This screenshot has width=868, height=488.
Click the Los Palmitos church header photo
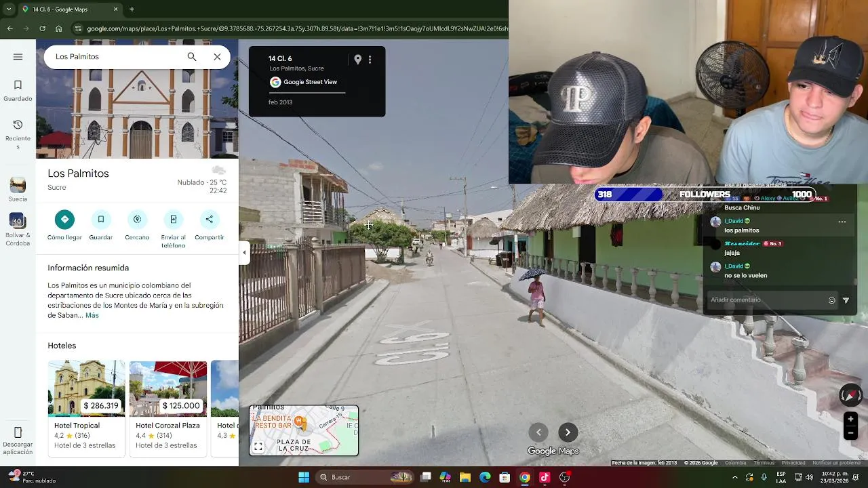[137, 99]
